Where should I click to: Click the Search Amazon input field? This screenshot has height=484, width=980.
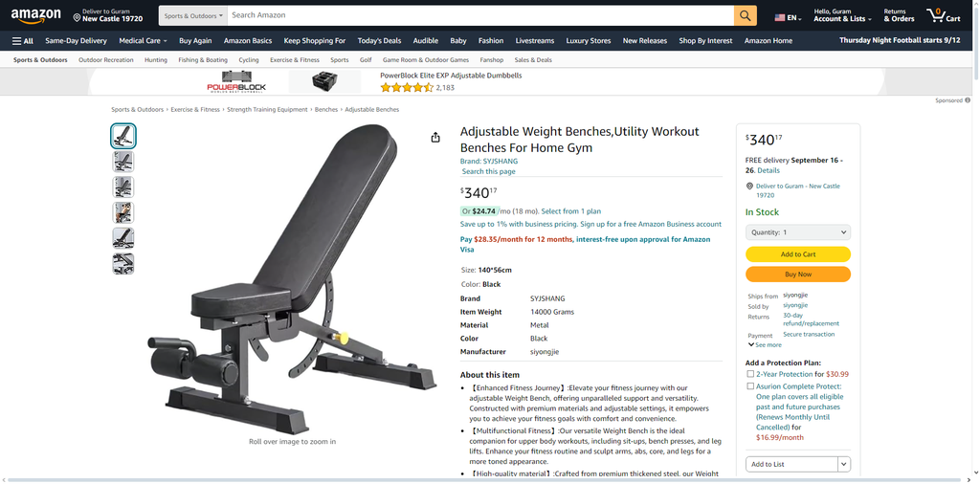[x=480, y=15]
